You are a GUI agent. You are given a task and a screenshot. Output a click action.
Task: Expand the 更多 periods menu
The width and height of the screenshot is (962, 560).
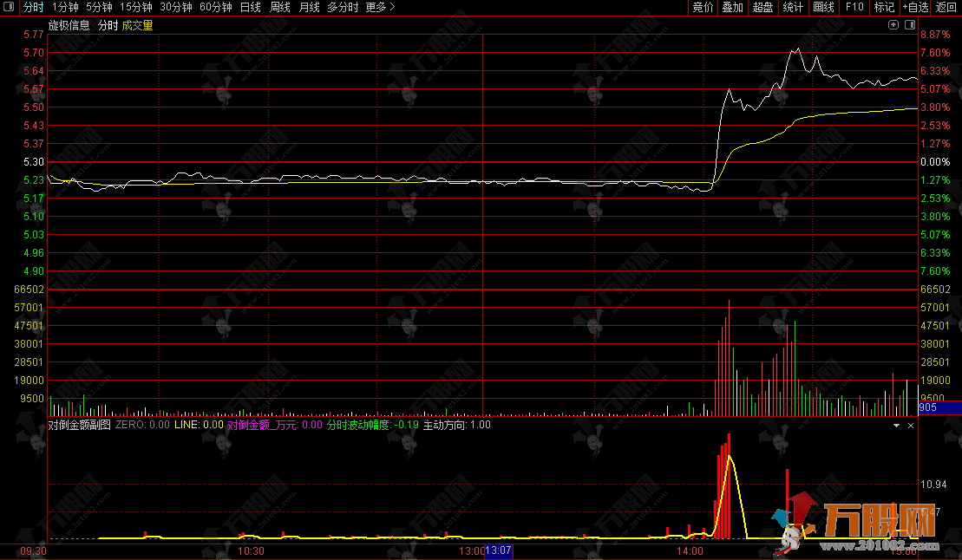click(x=380, y=7)
